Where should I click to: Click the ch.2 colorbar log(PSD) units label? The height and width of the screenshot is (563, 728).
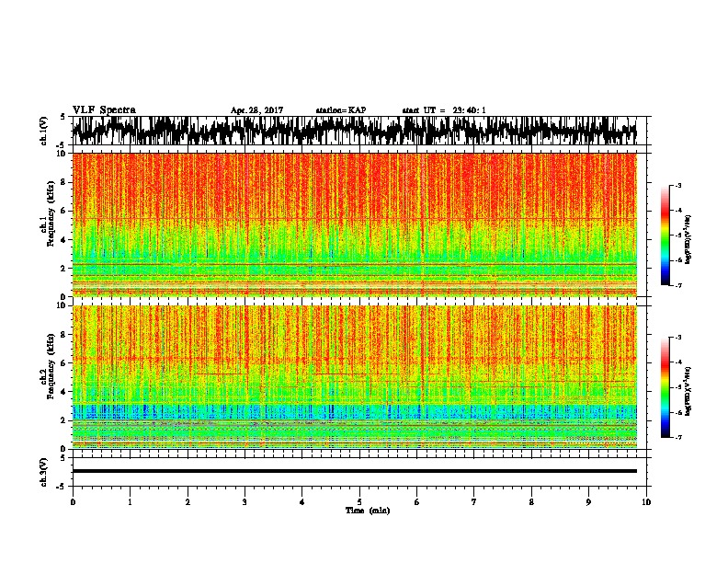click(688, 392)
